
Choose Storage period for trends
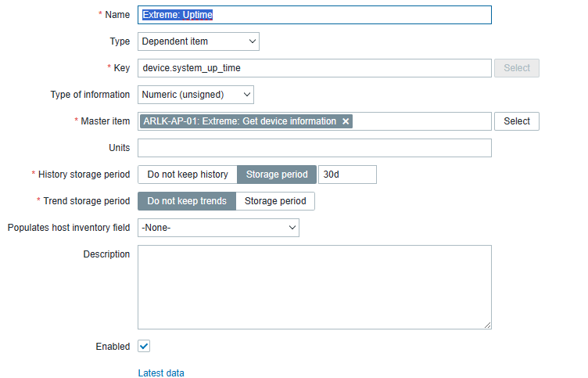click(275, 201)
